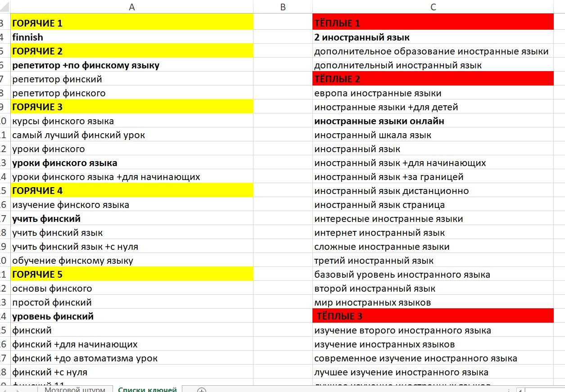565x392 pixels.
Task: Select column C header
Action: pyautogui.click(x=433, y=7)
